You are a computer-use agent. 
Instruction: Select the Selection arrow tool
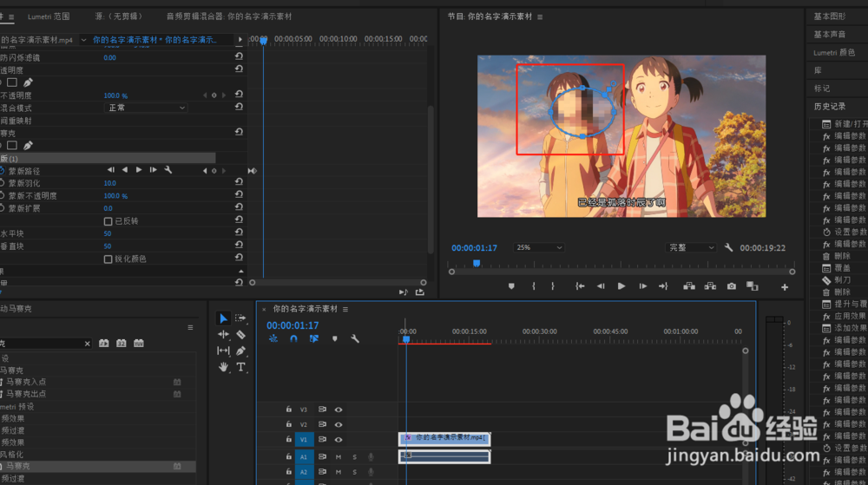(223, 318)
